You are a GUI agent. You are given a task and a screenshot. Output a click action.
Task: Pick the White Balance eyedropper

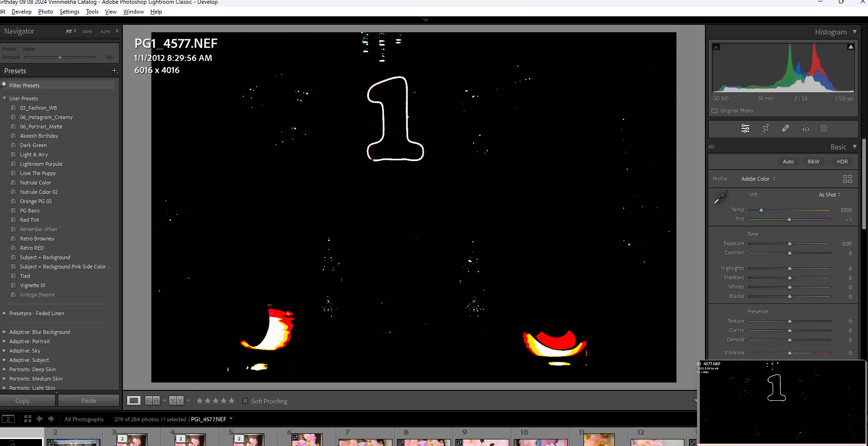[720, 198]
